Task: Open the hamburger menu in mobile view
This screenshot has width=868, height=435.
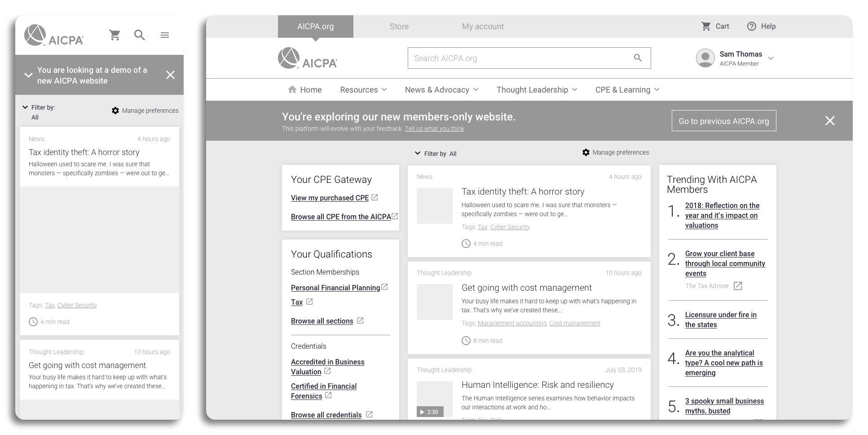Action: click(x=165, y=35)
